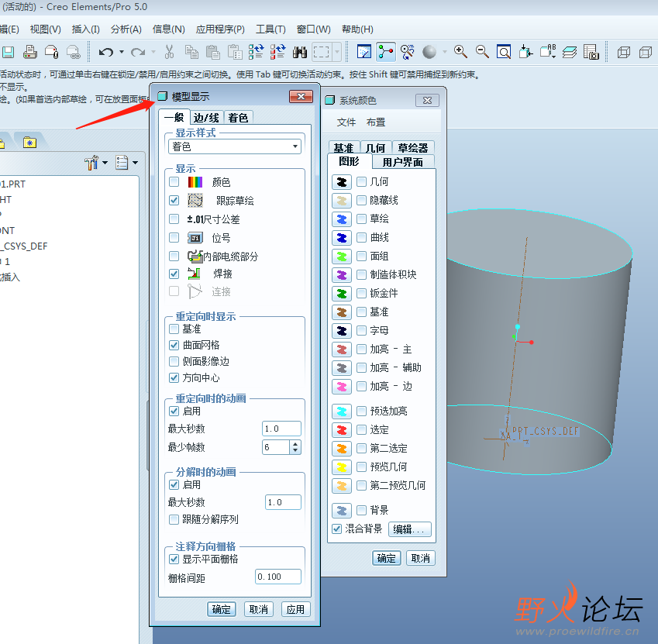Enable the 颜色 checkbox in 模型显示
This screenshot has height=644, width=658.
(174, 182)
